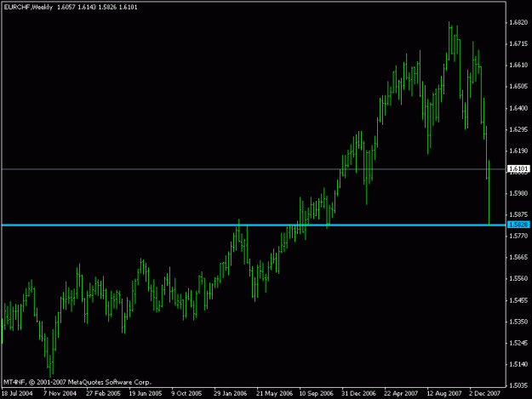Click the 27 Feb 2005 date label
This screenshot has width=532, height=399.
coord(103,394)
